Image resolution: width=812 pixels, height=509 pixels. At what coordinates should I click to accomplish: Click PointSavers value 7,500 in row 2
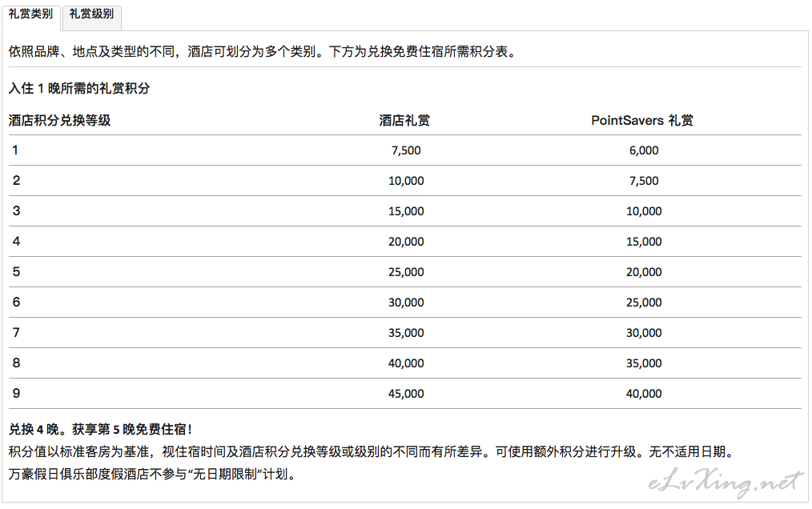coord(644,181)
